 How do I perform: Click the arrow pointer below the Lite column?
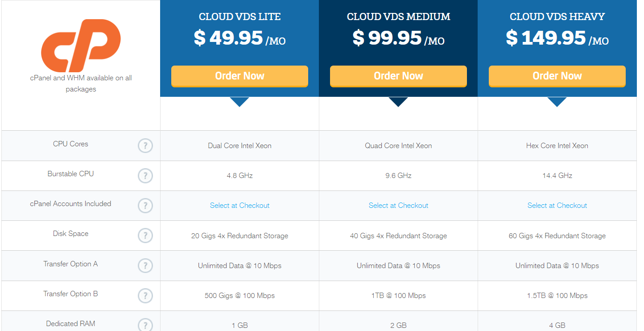[x=239, y=102]
